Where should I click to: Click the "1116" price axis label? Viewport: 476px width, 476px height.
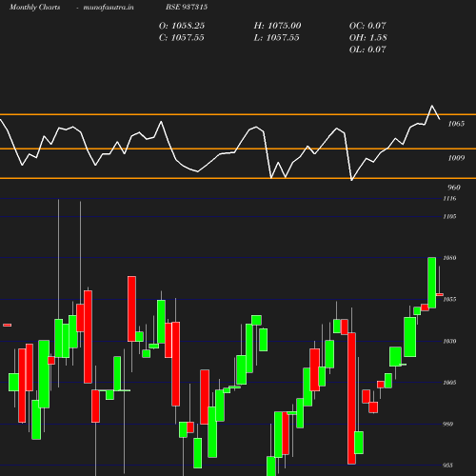(x=449, y=198)
